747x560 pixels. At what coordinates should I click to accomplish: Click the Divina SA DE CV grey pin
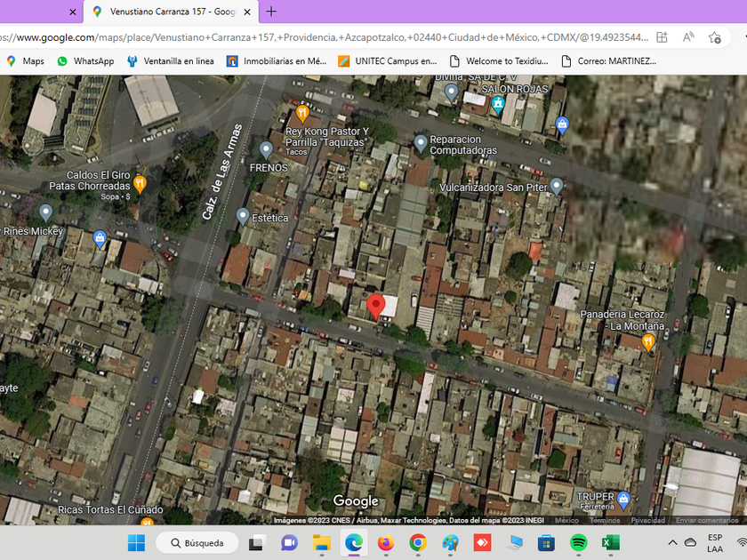click(451, 92)
